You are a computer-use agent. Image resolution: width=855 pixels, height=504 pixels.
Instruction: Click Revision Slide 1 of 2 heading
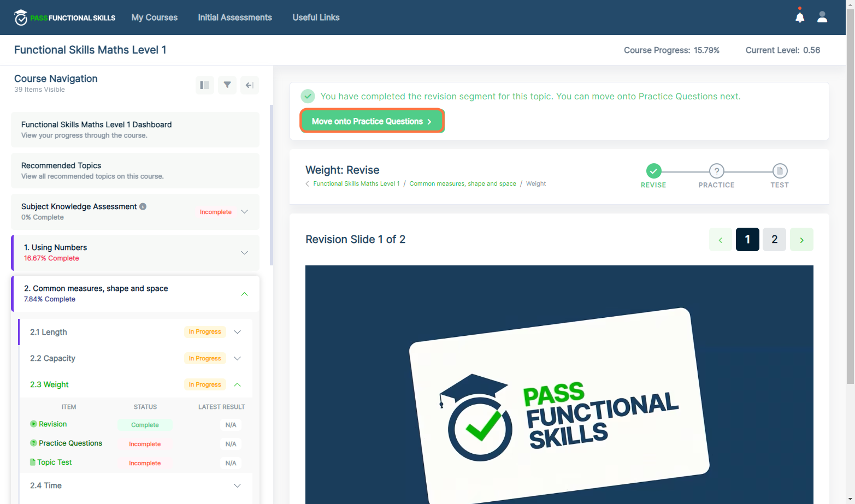(355, 239)
